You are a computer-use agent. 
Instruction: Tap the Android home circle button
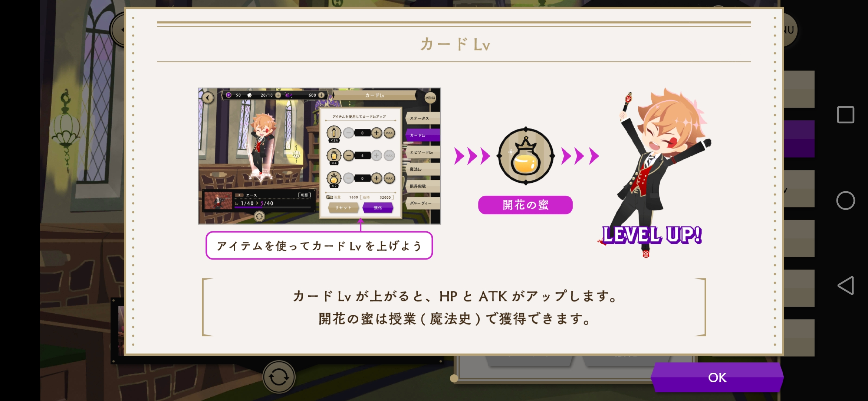pyautogui.click(x=845, y=200)
